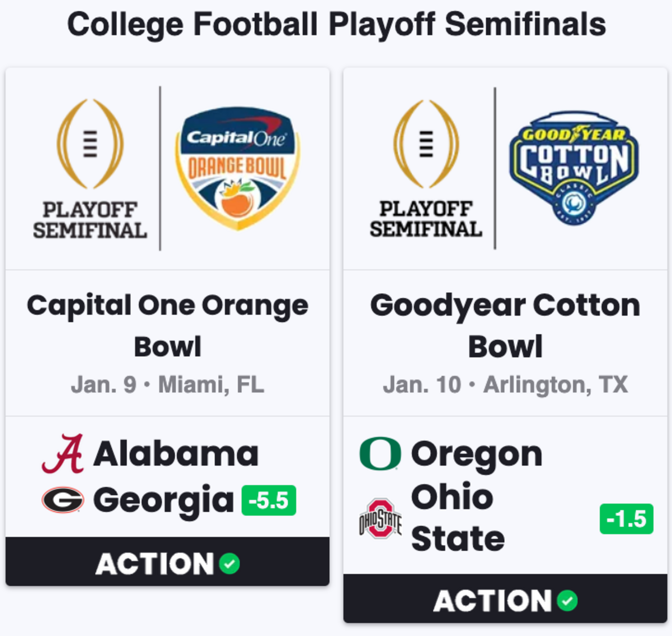Click the Action banner under Cotton Bowl
The image size is (672, 636).
point(506,598)
